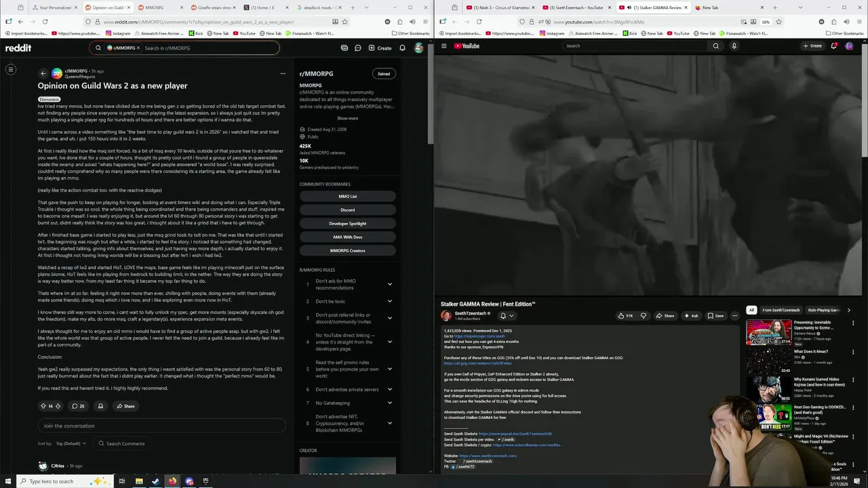Click Show more in r/MMORPG description

347,118
